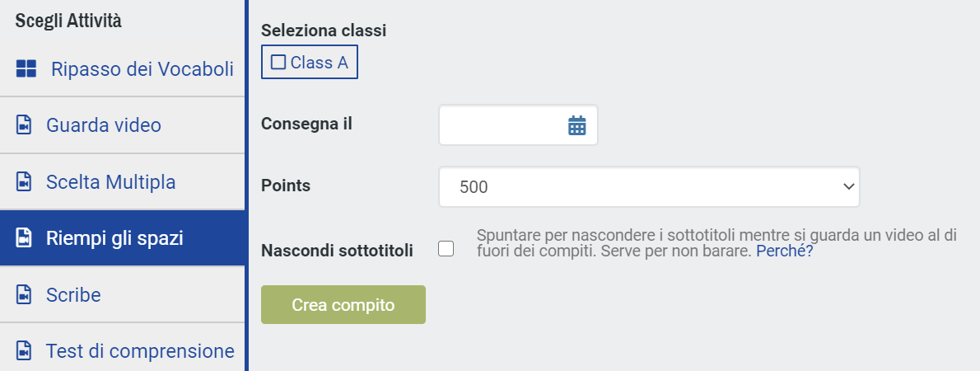Click the icon beside Test di comprensione
Screen dimensions: 980x371
click(x=24, y=351)
